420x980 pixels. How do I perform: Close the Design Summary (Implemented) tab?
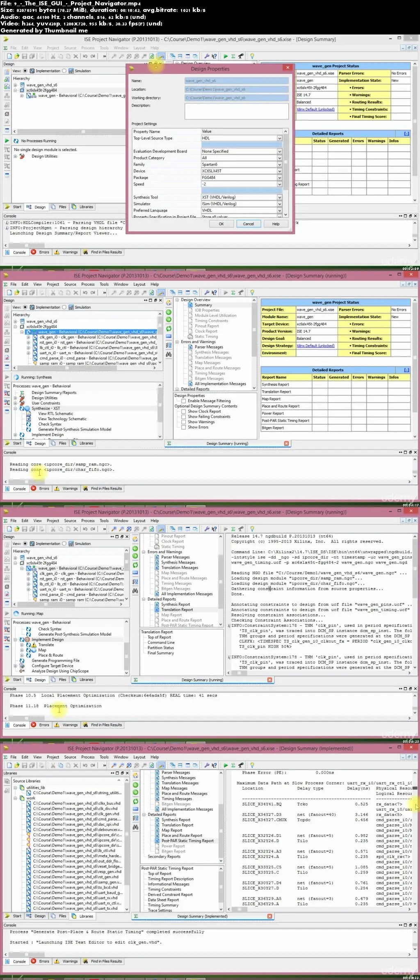click(270, 916)
